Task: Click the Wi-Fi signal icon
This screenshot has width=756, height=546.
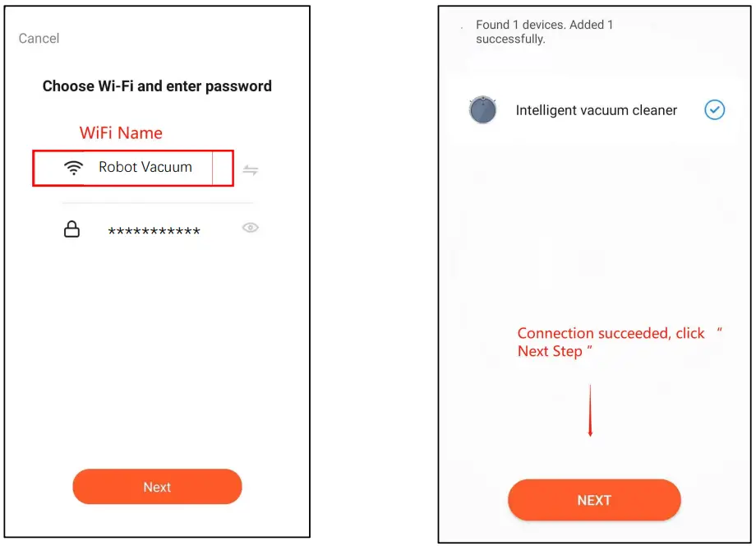Action: click(x=74, y=168)
